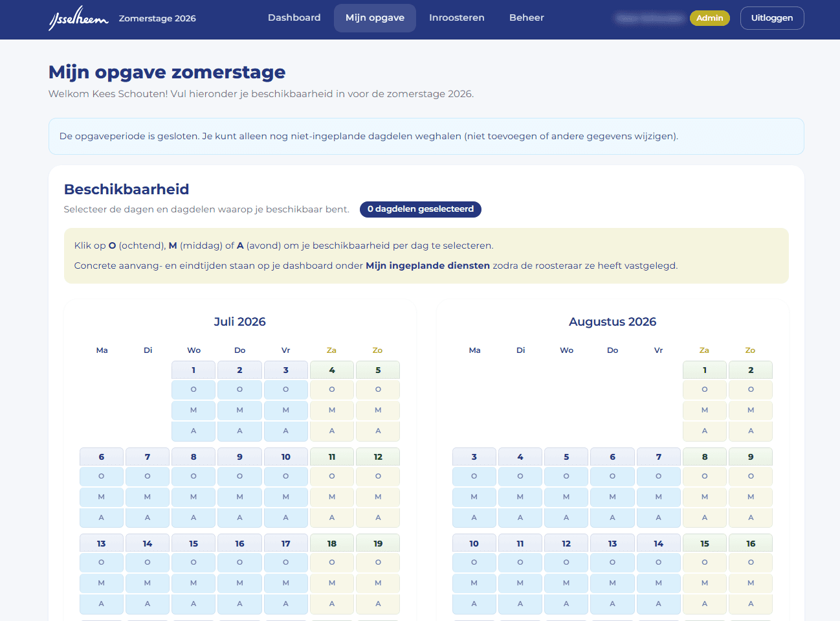Toggle middag (M) for 4 augustus
This screenshot has width=840, height=621.
[520, 497]
